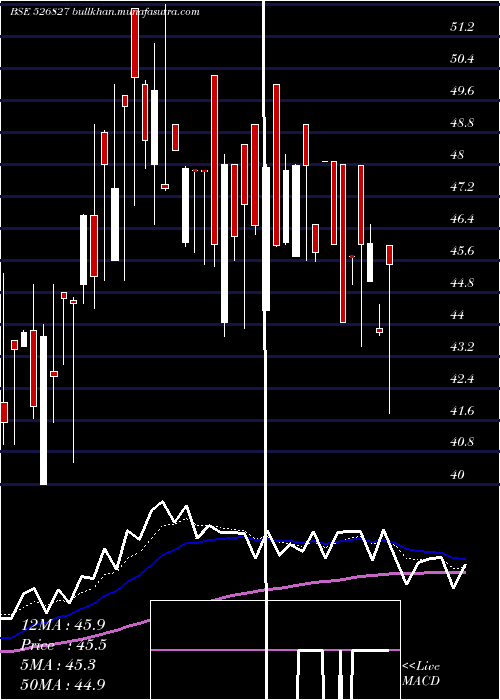Click the BSE 526827 bullkhan.munafasutra.com title text
The height and width of the screenshot is (700, 500).
(105, 12)
